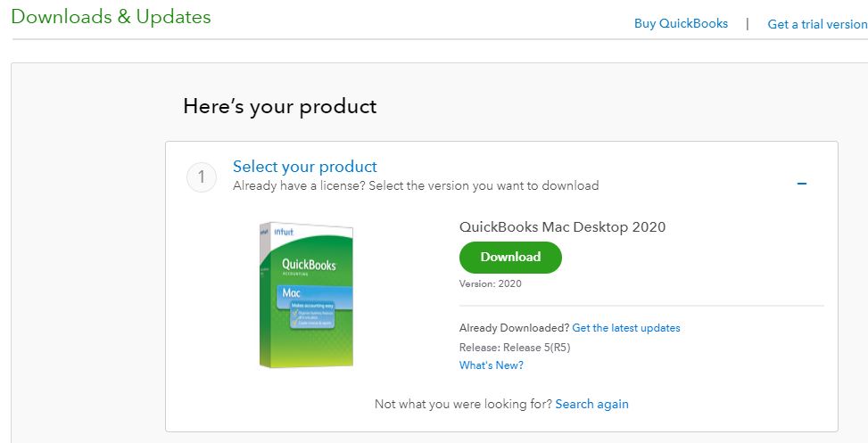
Task: Click the Here's your product heading
Action: tap(279, 107)
